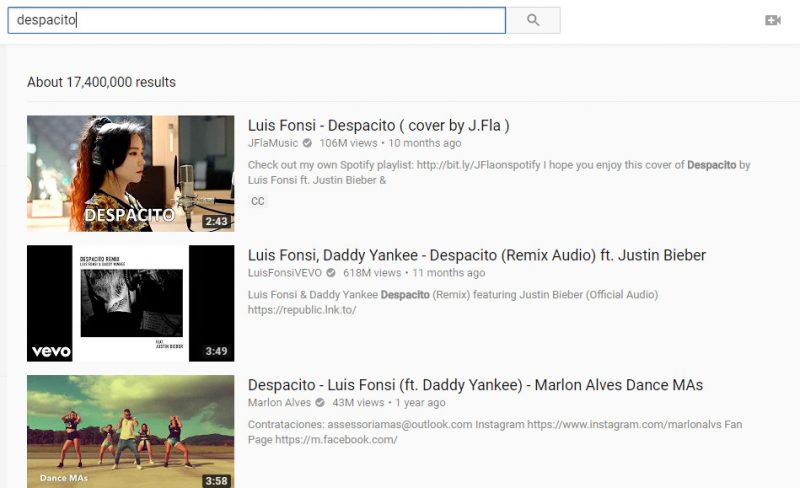The width and height of the screenshot is (800, 488).
Task: Click the 'About 17,400,000 results' text
Action: point(102,82)
